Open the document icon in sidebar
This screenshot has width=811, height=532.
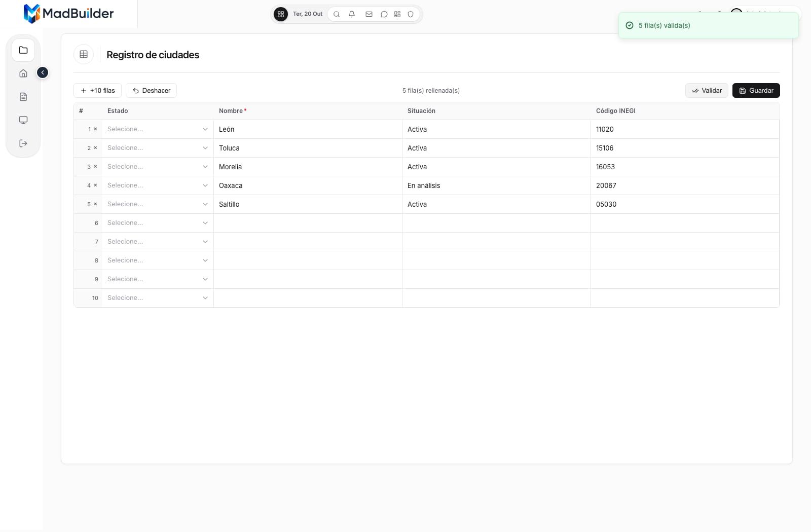point(23,97)
